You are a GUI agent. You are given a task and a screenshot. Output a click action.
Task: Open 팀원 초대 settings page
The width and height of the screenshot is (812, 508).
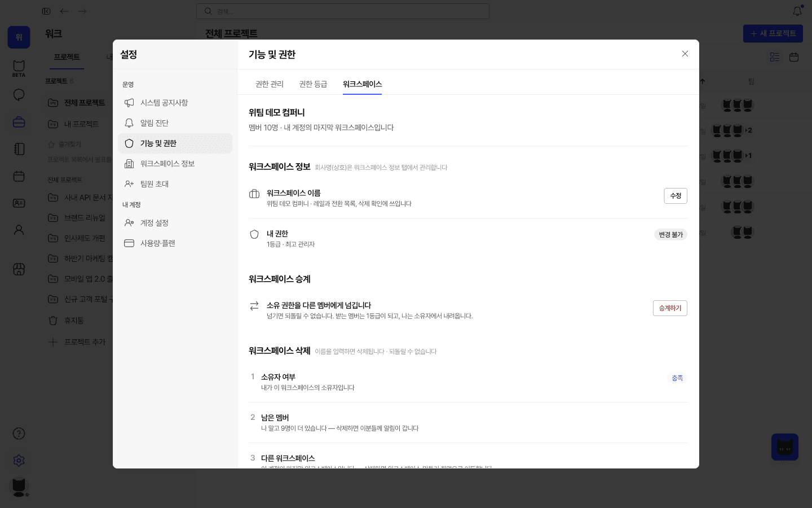[x=175, y=184]
